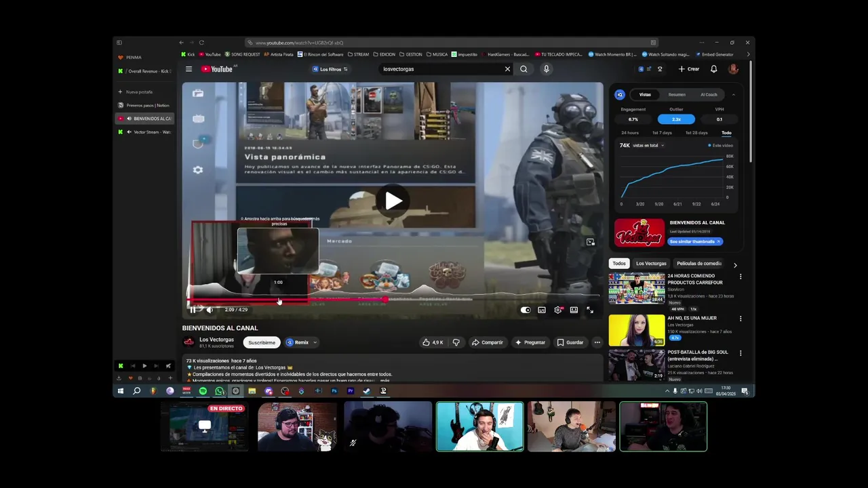Toggle autoplay switch in the player
Viewport: 868px width, 488px height.
coord(526,310)
